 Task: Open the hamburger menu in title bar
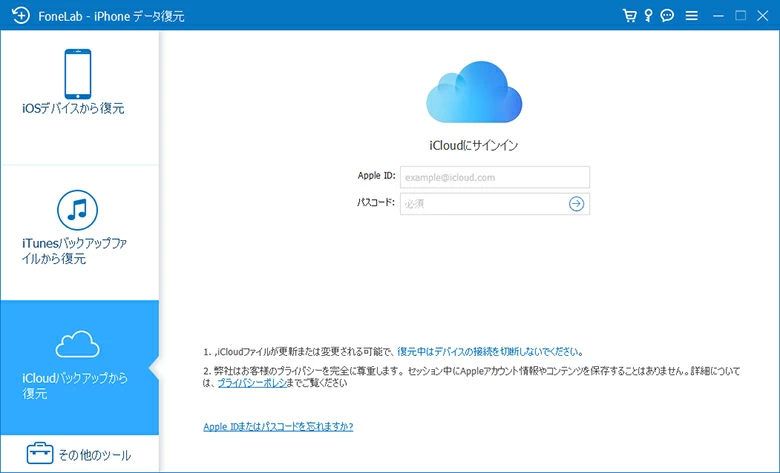[x=691, y=16]
